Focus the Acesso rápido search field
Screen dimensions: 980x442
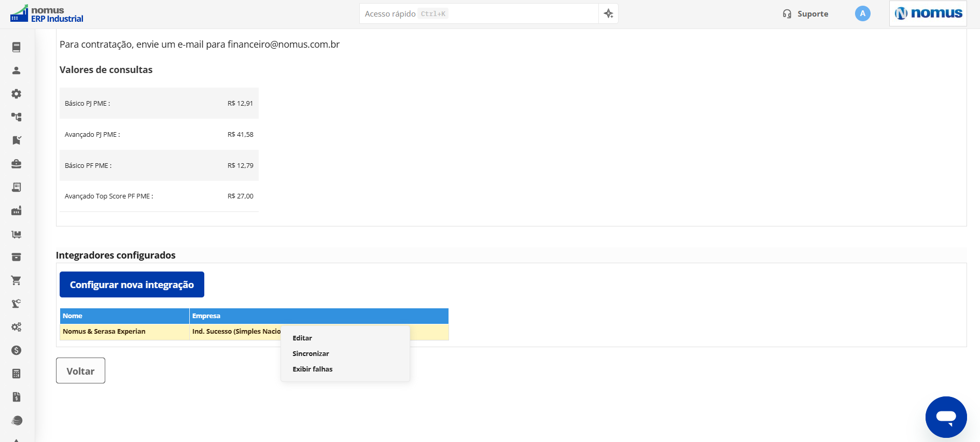click(x=479, y=13)
